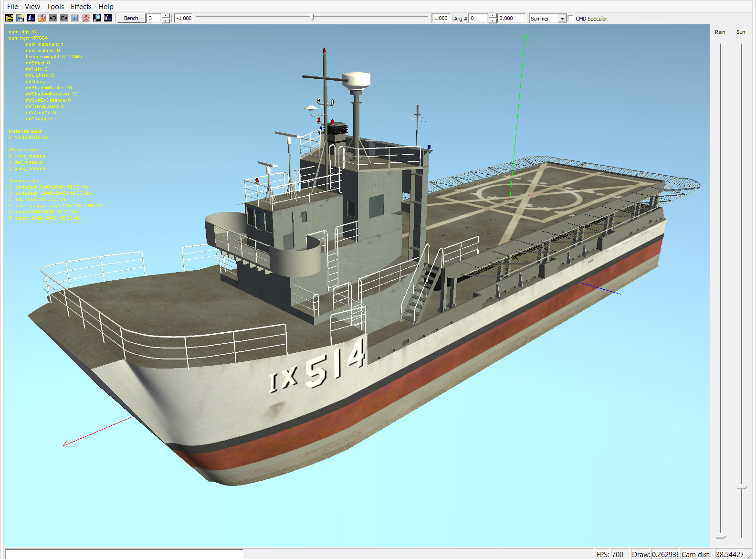Click the save floppy disk icon

[20, 18]
